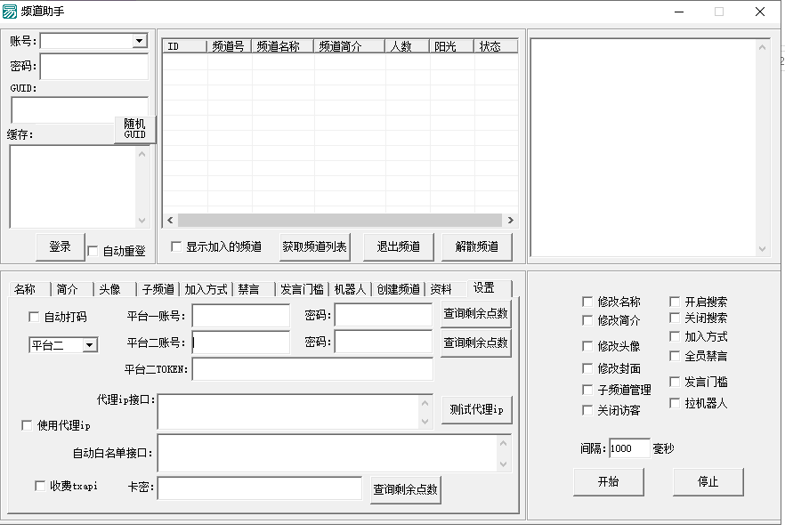Click the channel list horizontal scrollbar

(338, 220)
